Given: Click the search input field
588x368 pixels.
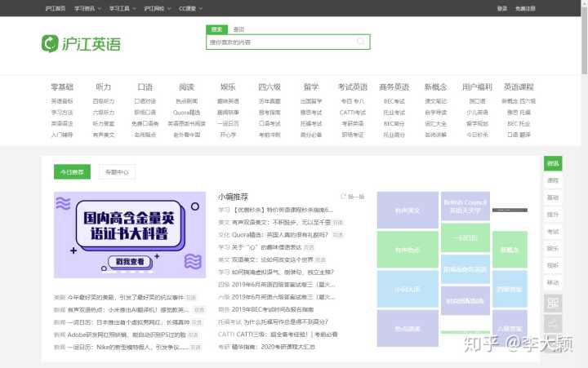Looking at the screenshot, I should coord(281,42).
